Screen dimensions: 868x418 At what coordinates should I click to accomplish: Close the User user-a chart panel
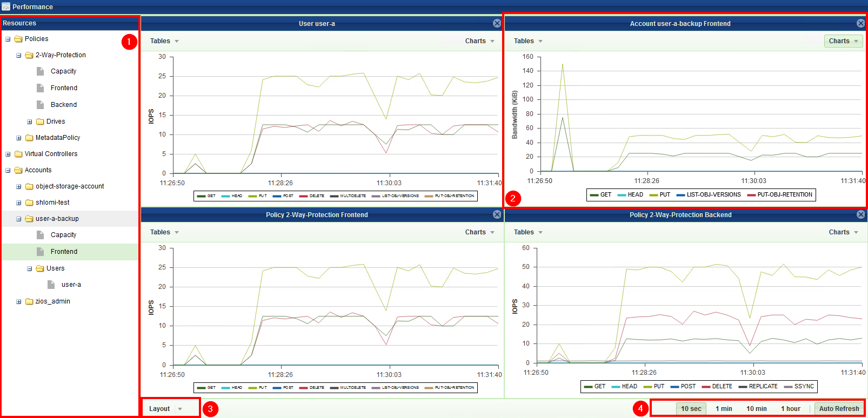tap(497, 23)
